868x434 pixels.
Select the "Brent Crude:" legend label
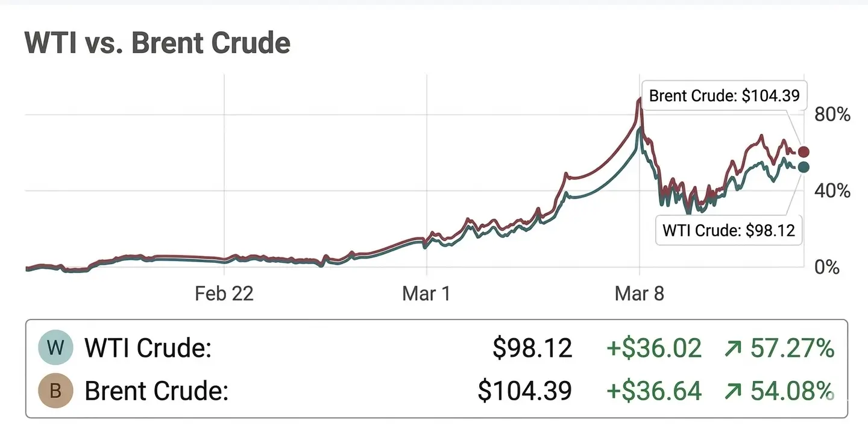tap(156, 391)
